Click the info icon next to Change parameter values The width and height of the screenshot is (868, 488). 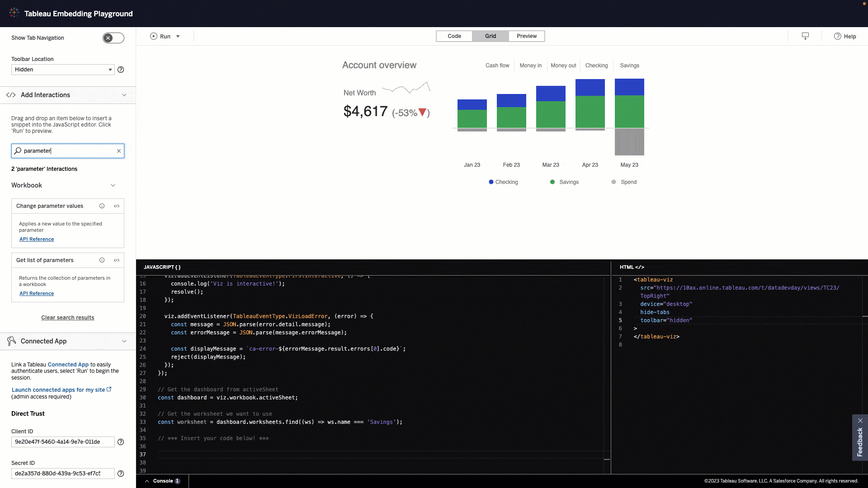pyautogui.click(x=102, y=206)
